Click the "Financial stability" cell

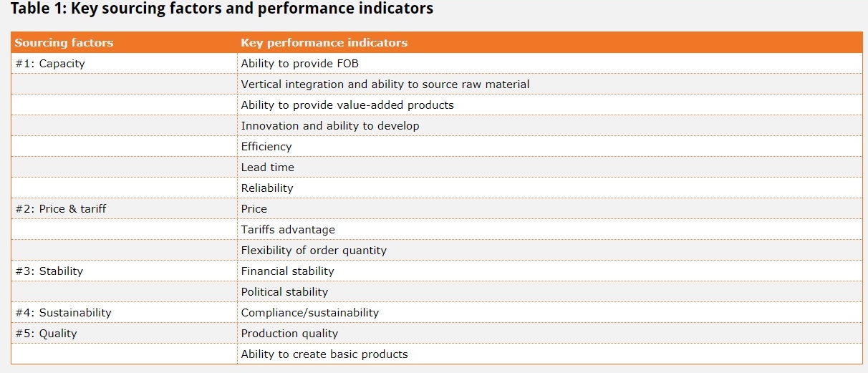(x=287, y=271)
